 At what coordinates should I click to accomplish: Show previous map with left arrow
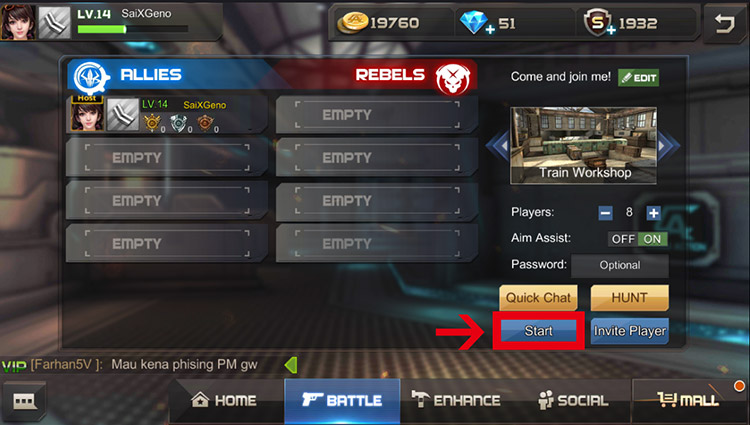[498, 145]
